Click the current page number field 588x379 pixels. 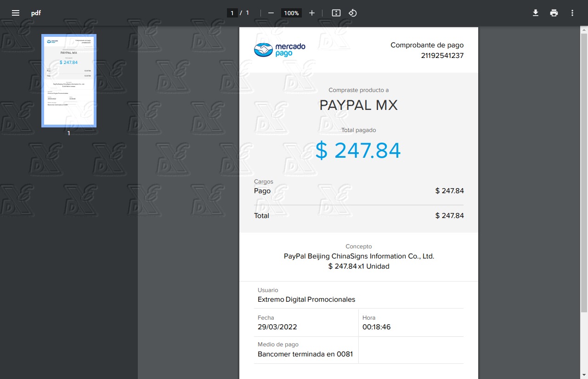click(232, 13)
